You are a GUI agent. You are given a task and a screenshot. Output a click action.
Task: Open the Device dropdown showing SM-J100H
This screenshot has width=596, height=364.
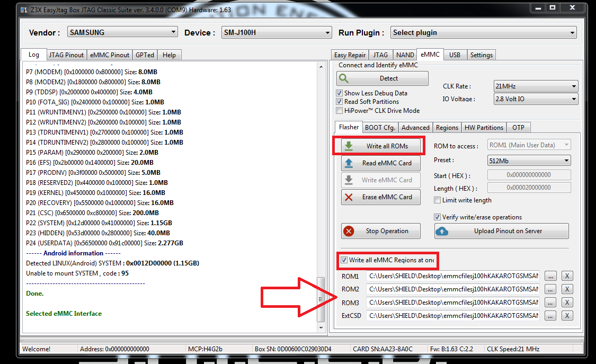click(x=277, y=33)
